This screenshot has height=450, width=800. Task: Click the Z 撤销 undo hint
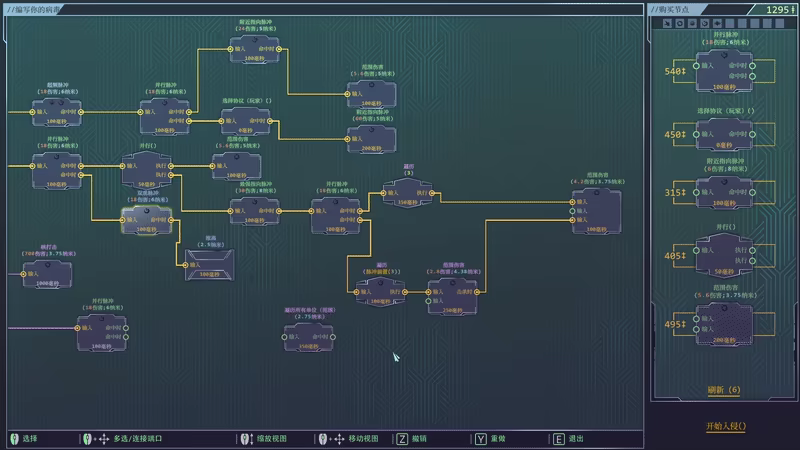[x=409, y=438]
